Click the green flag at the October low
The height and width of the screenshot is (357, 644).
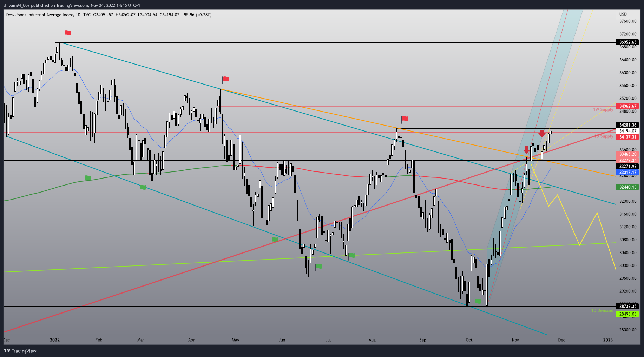coord(477,301)
